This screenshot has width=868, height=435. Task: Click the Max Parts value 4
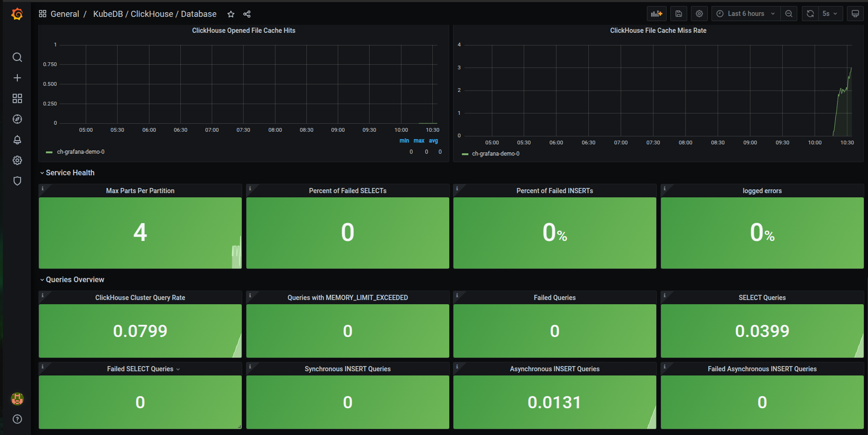[140, 232]
